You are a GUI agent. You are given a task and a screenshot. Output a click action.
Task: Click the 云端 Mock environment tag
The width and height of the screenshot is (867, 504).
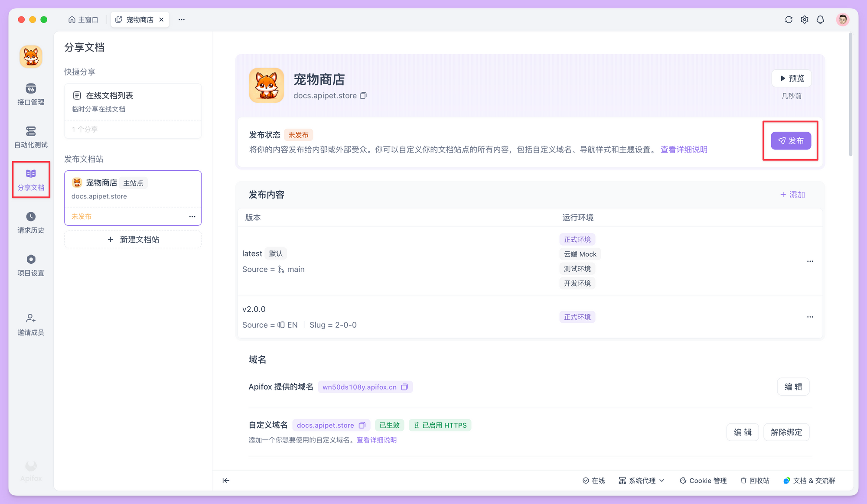580,254
